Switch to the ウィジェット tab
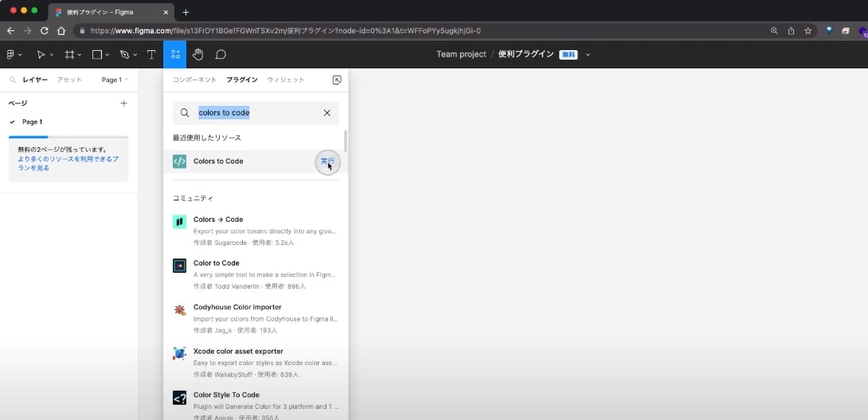 286,80
